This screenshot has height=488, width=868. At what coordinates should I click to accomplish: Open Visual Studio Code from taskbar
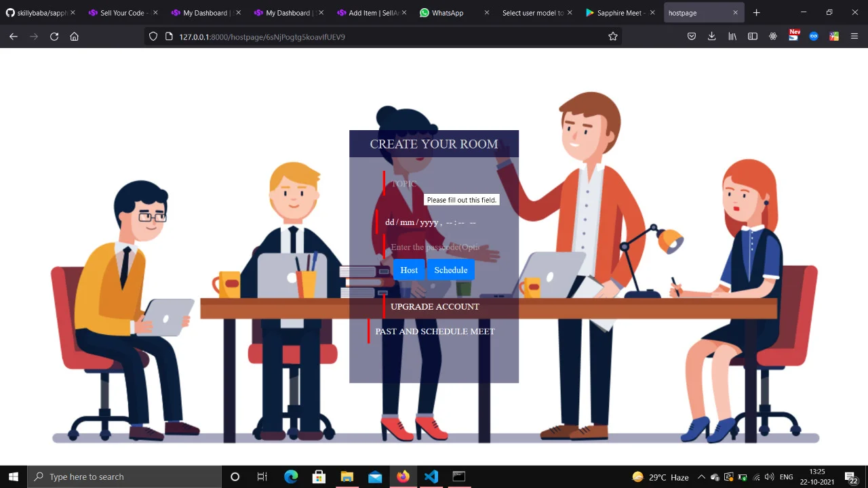pos(431,476)
